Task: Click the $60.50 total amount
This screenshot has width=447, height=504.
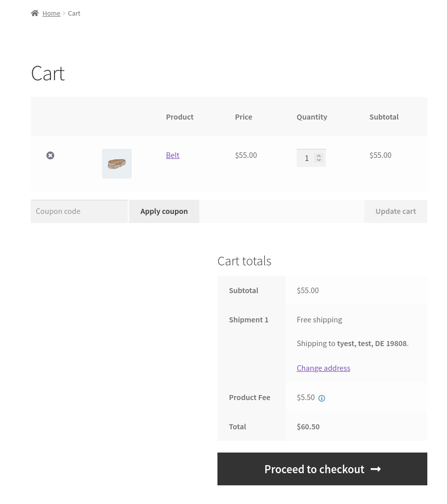Action: click(x=308, y=426)
